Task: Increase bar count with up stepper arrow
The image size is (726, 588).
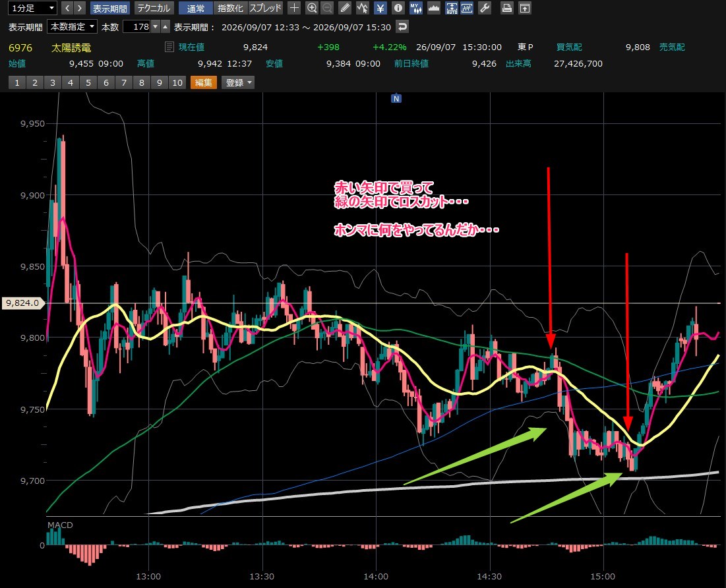Action: (x=166, y=27)
